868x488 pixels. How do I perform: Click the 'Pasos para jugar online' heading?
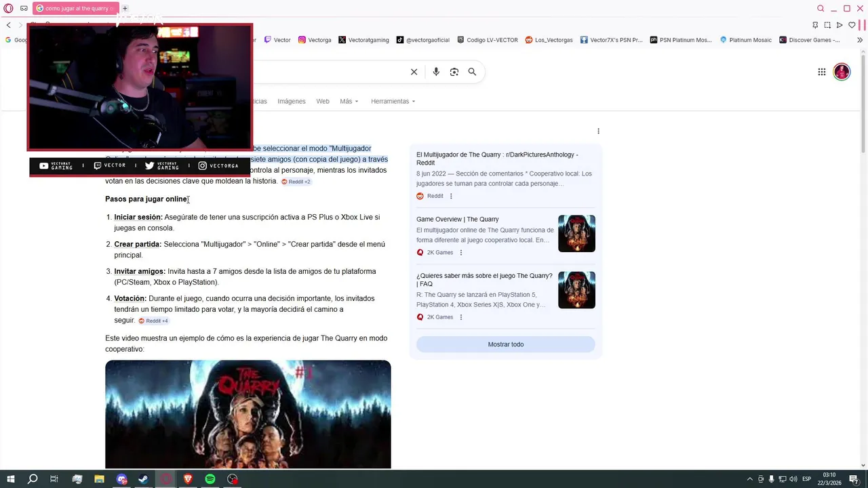(x=146, y=199)
